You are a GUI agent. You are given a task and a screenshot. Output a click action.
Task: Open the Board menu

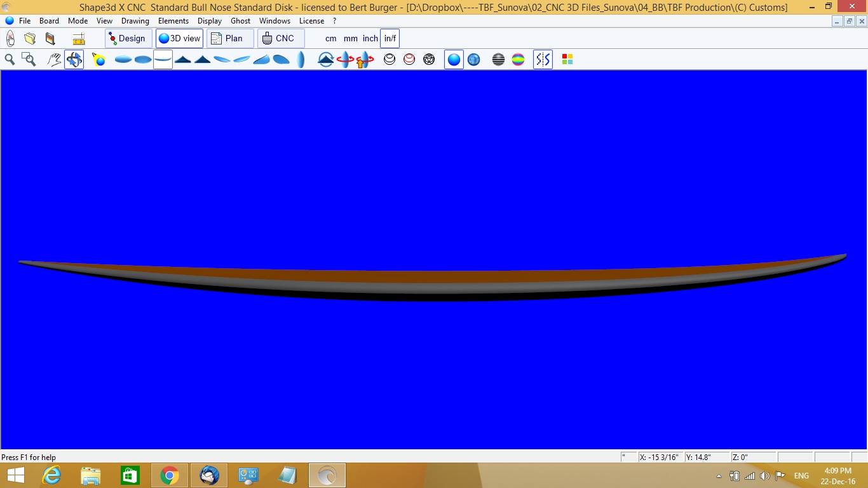(49, 21)
